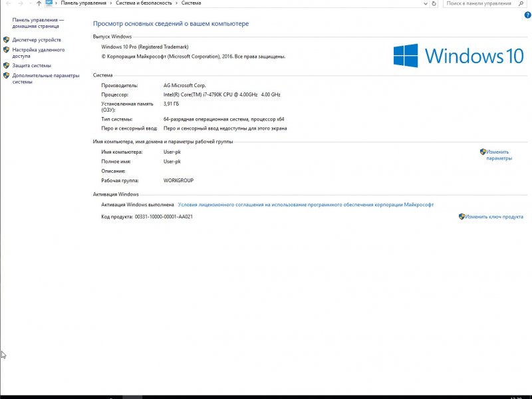
Task: Expand the chevron before Панель управления breadcrumb
Action: (x=57, y=3)
